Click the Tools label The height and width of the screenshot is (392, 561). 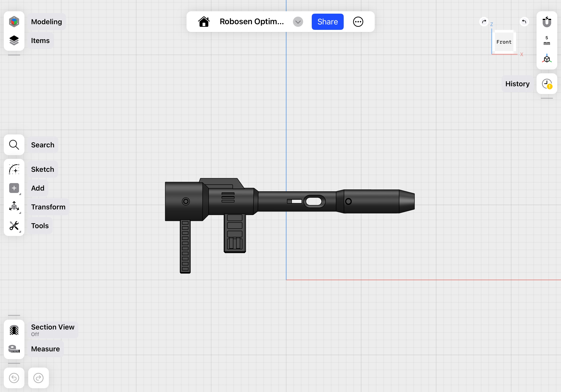(40, 226)
